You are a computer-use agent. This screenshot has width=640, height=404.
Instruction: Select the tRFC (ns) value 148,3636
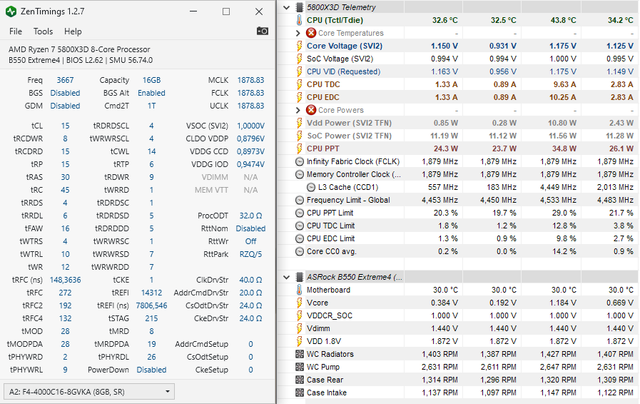click(65, 280)
